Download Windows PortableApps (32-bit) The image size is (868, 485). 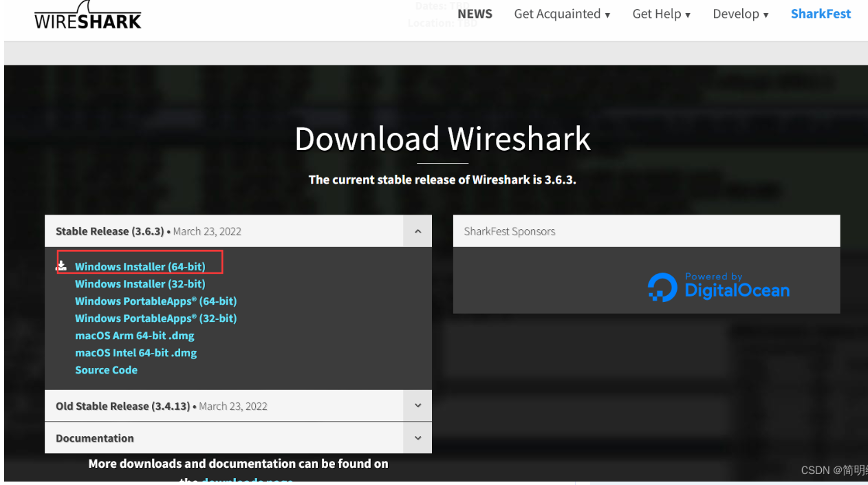point(156,318)
